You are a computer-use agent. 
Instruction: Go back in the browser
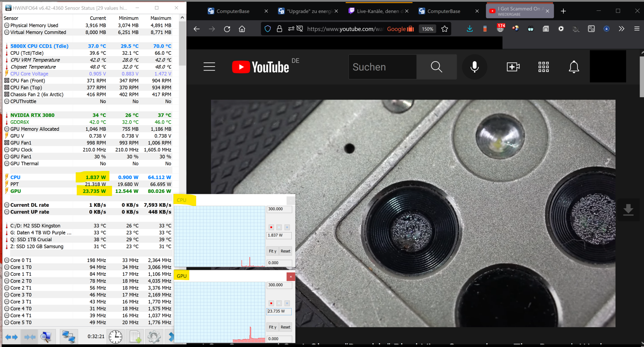(x=197, y=29)
